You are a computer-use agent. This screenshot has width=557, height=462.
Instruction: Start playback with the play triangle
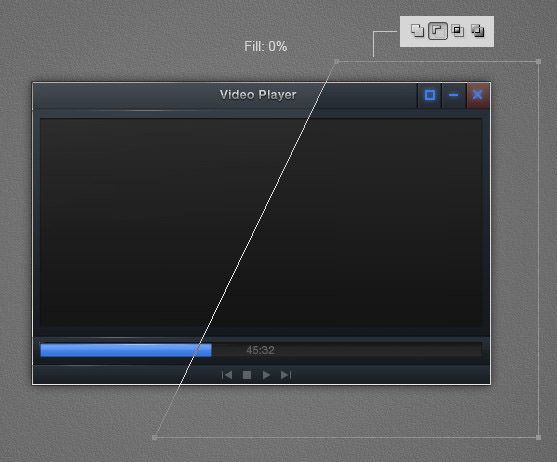266,375
